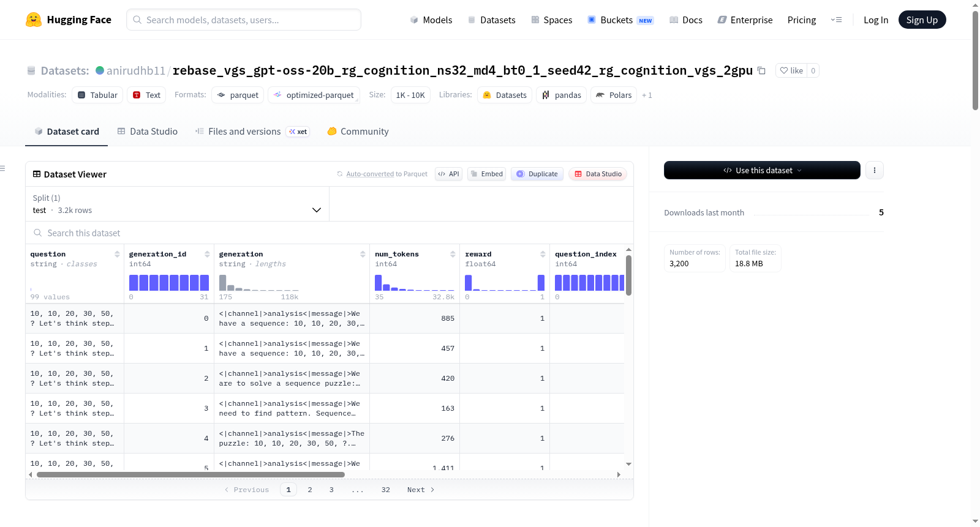Click the collapsed sidebar menu icon
Screen dimensions: 980x527
point(2,168)
